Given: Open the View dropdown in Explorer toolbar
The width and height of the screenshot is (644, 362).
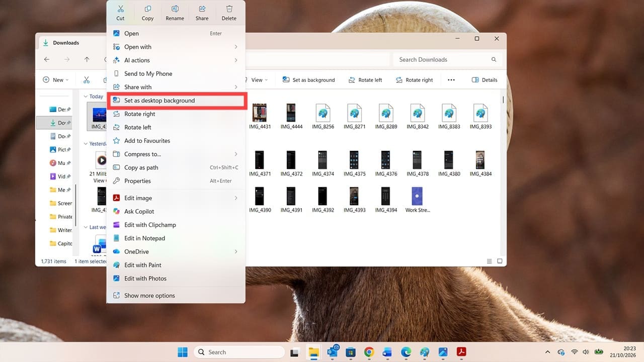Looking at the screenshot, I should click(256, 80).
